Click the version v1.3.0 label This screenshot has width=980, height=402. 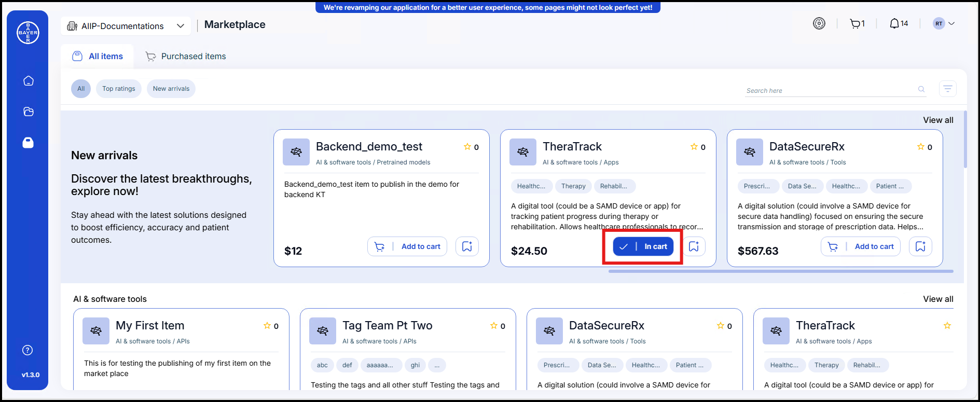[30, 375]
